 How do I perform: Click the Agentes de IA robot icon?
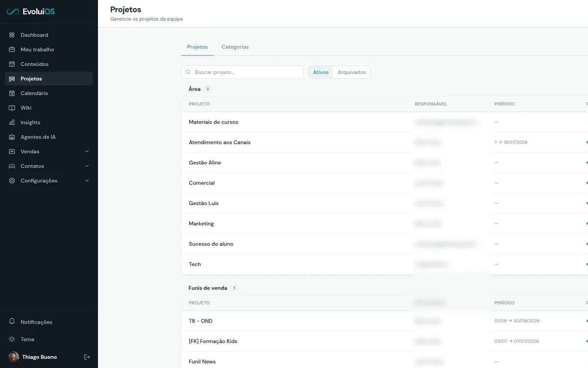point(12,137)
